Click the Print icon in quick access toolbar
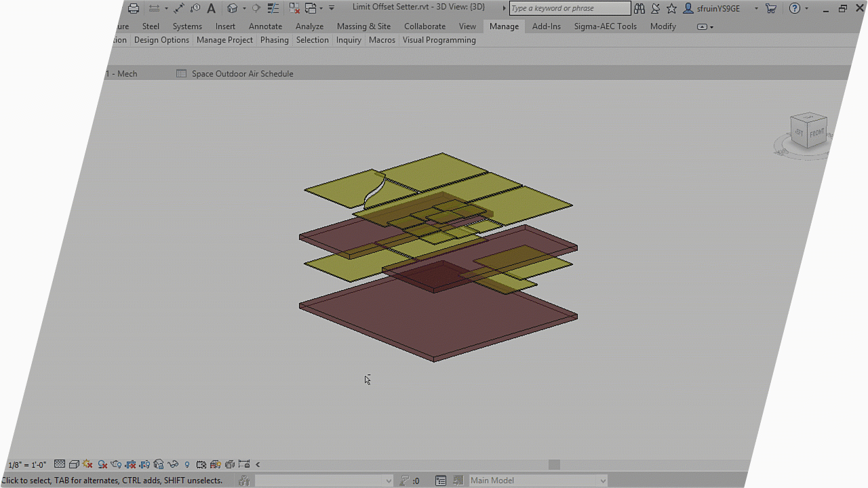 [x=134, y=8]
